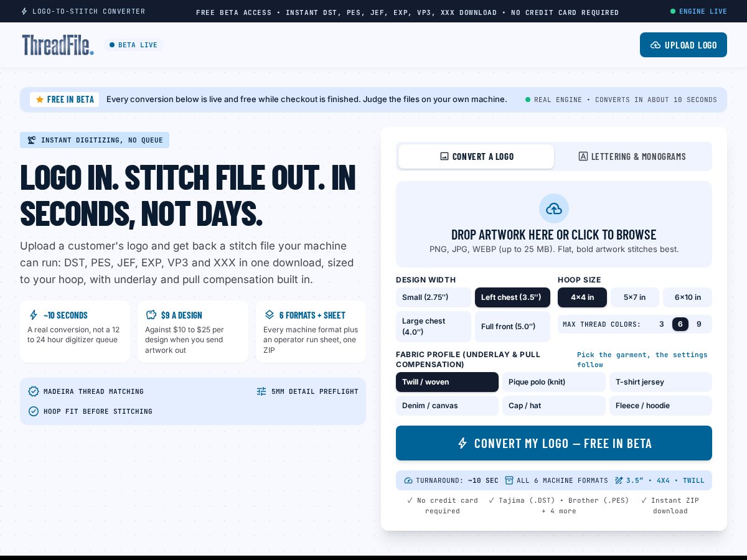Set max thread colors to 3
This screenshot has width=747, height=560.
pyautogui.click(x=662, y=324)
